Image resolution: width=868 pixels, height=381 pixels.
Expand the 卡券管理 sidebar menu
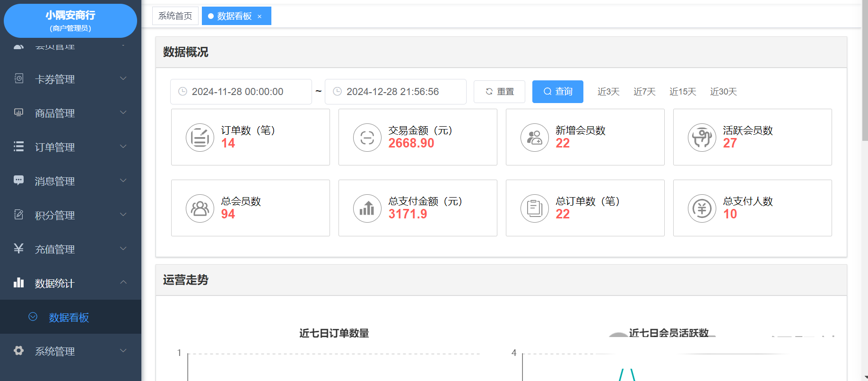(70, 79)
